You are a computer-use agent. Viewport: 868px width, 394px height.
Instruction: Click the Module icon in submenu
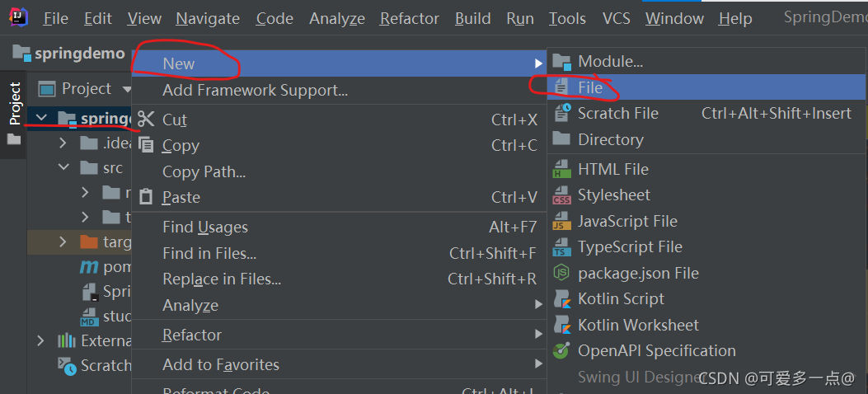coord(561,61)
